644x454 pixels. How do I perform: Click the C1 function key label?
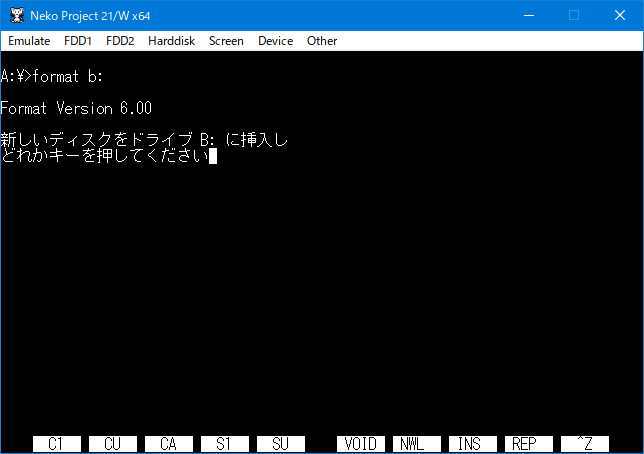pos(57,444)
